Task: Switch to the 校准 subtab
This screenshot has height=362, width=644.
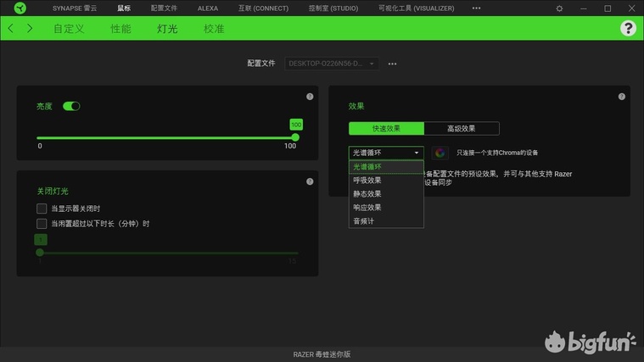Action: (x=214, y=29)
